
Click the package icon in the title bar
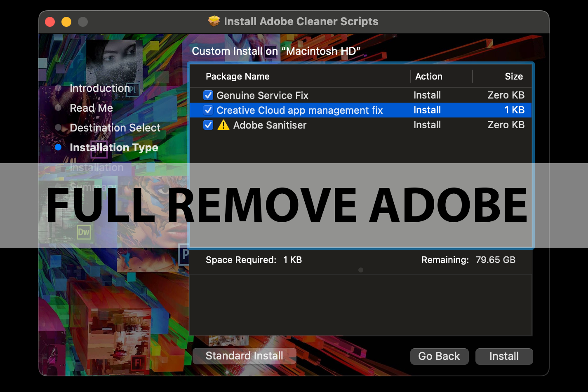[x=214, y=21]
